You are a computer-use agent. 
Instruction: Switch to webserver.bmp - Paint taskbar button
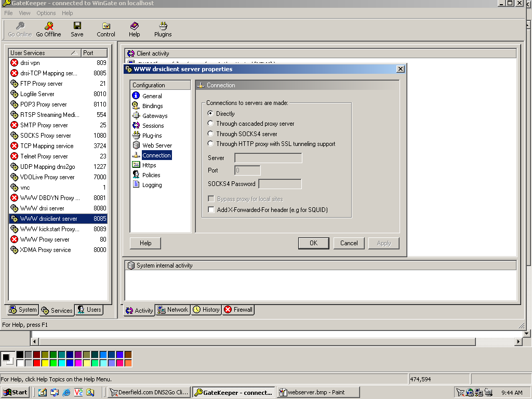pyautogui.click(x=318, y=393)
